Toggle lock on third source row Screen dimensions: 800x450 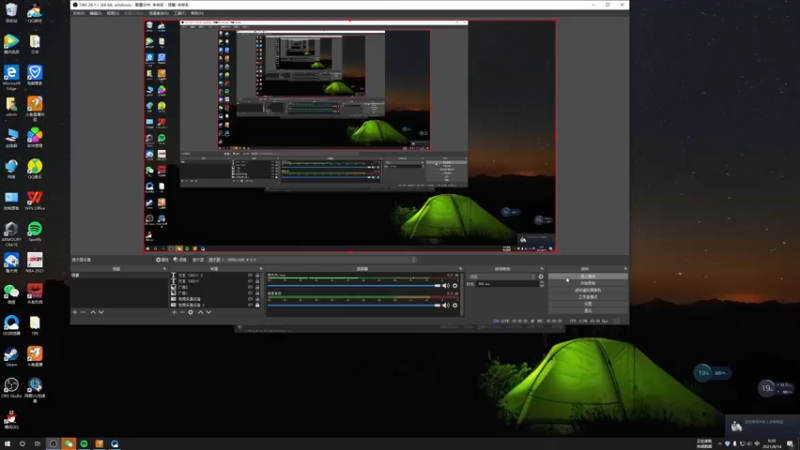[257, 287]
